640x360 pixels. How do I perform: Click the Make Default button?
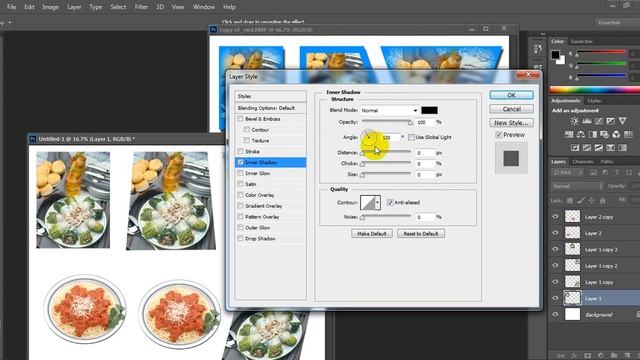tap(372, 233)
